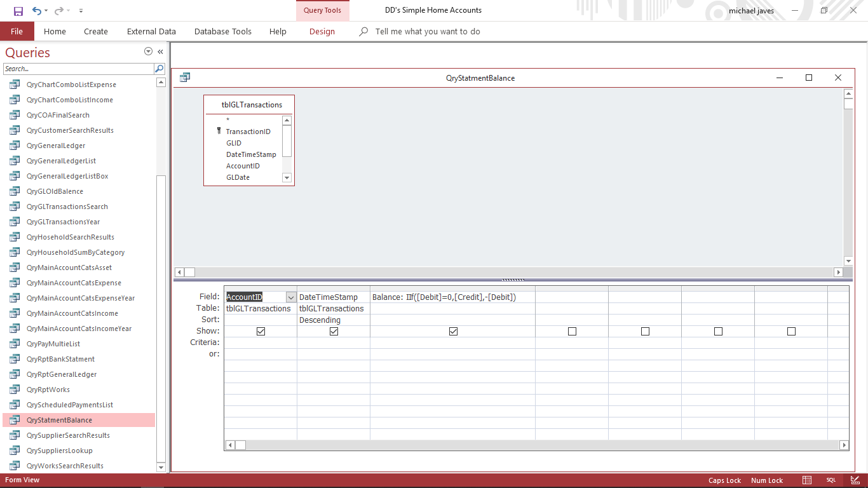Click the Save icon in Quick Access Toolbar
This screenshot has height=488, width=868.
(18, 11)
